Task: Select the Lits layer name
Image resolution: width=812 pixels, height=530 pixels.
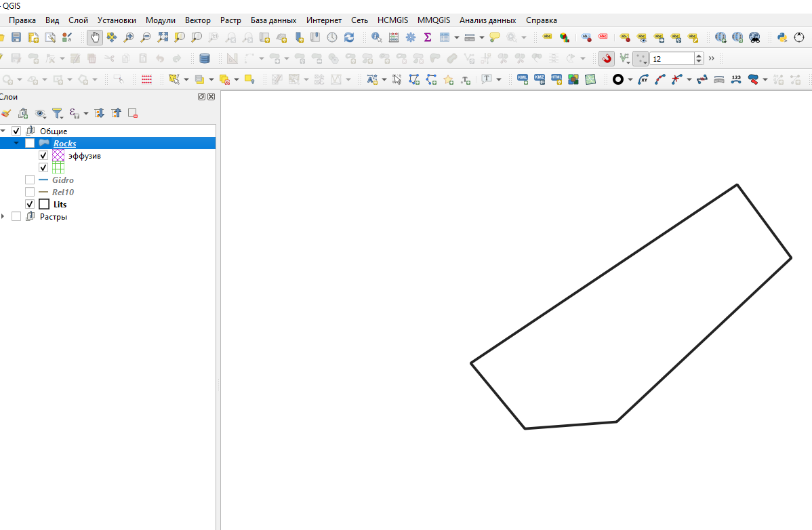Action: 60,205
